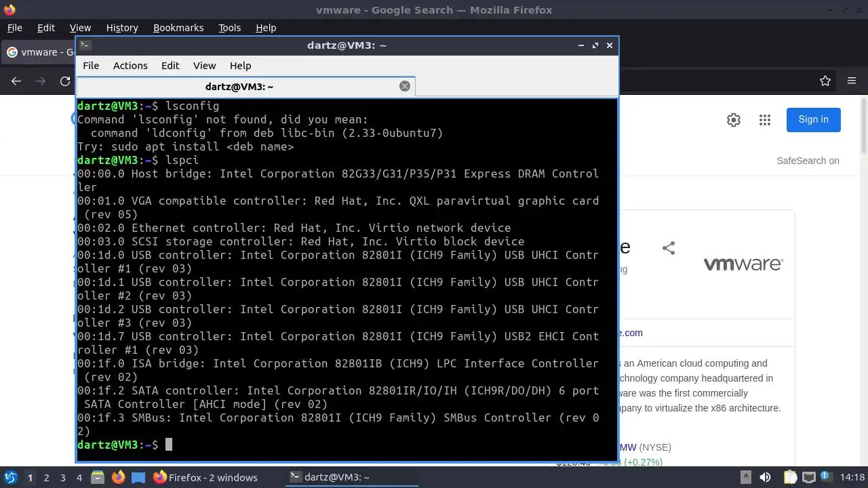The width and height of the screenshot is (868, 488).
Task: Minimize the terminal window
Action: click(x=581, y=45)
